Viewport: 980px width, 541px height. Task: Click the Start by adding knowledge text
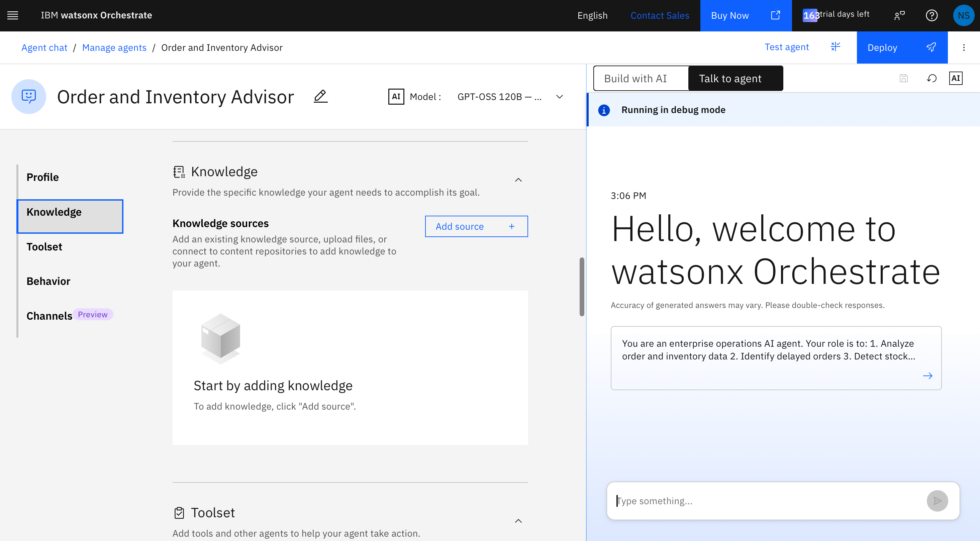[273, 386]
